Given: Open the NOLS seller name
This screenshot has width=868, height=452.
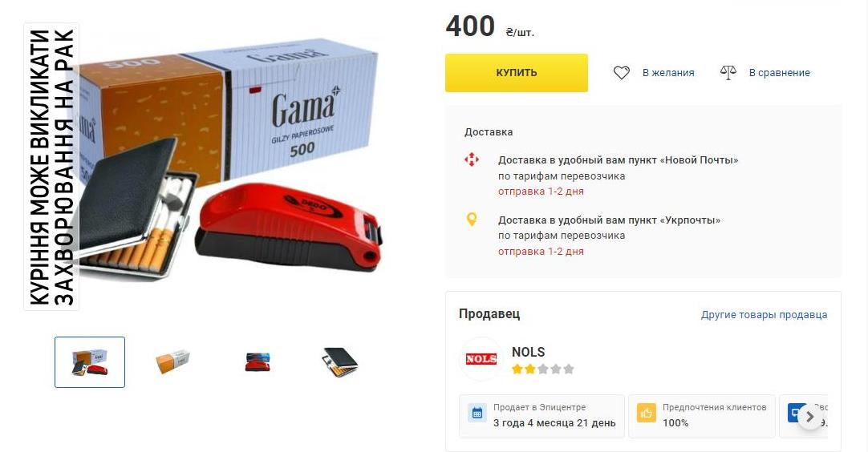Looking at the screenshot, I should [528, 352].
